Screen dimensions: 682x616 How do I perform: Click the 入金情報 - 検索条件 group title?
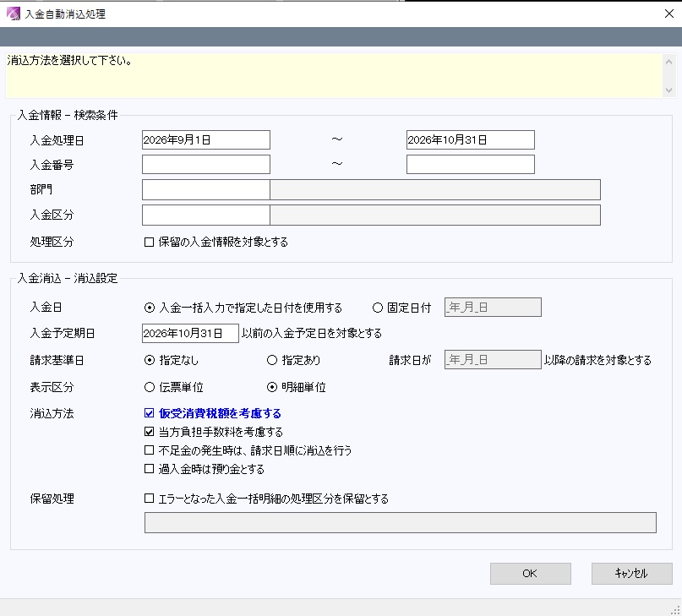click(x=68, y=115)
